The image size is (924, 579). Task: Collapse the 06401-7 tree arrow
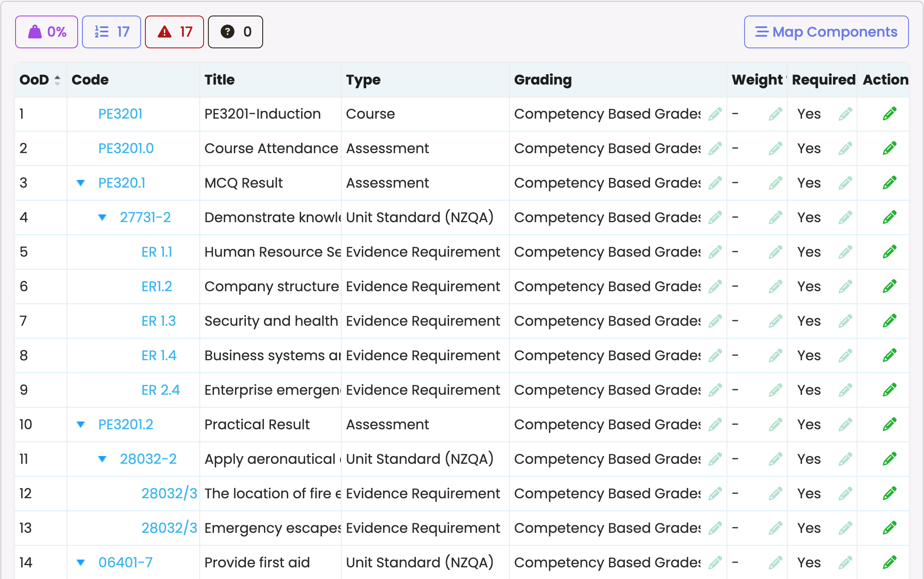81,563
